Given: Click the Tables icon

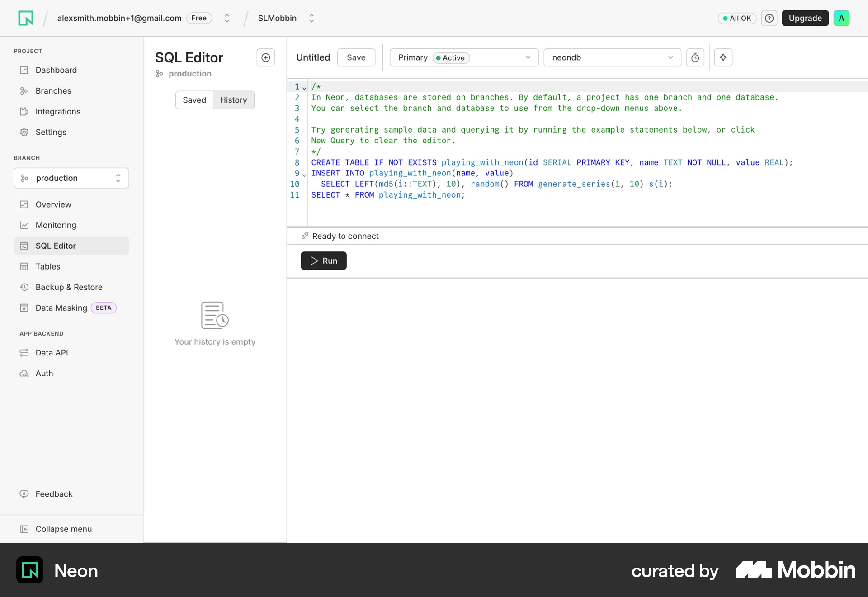Looking at the screenshot, I should click(x=24, y=267).
